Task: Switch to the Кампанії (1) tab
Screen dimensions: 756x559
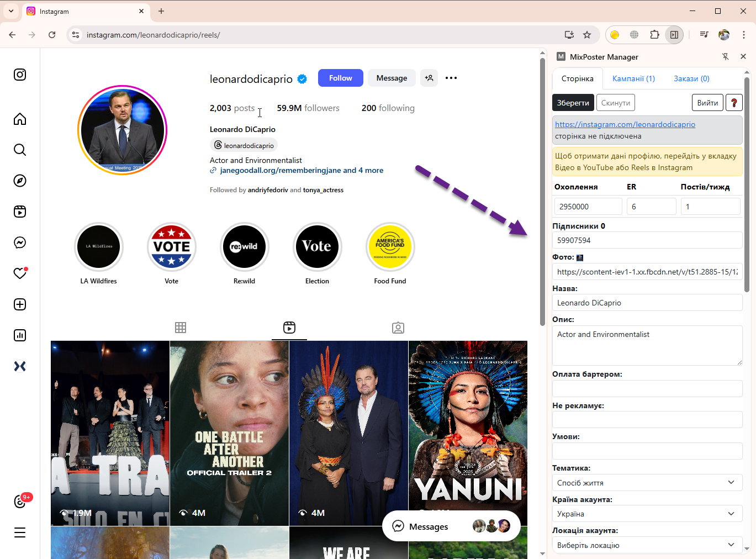Action: pyautogui.click(x=633, y=78)
